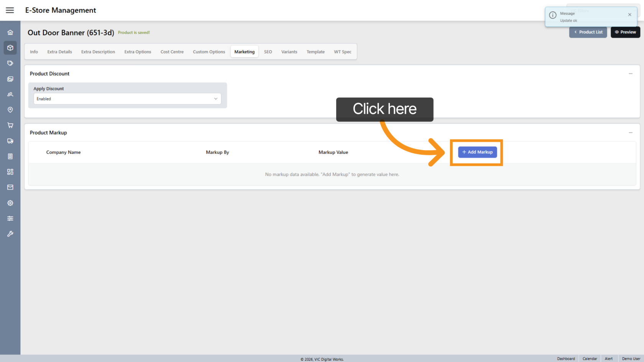Viewport: 644px width, 362px height.
Task: Click the Preview button
Action: [625, 32]
